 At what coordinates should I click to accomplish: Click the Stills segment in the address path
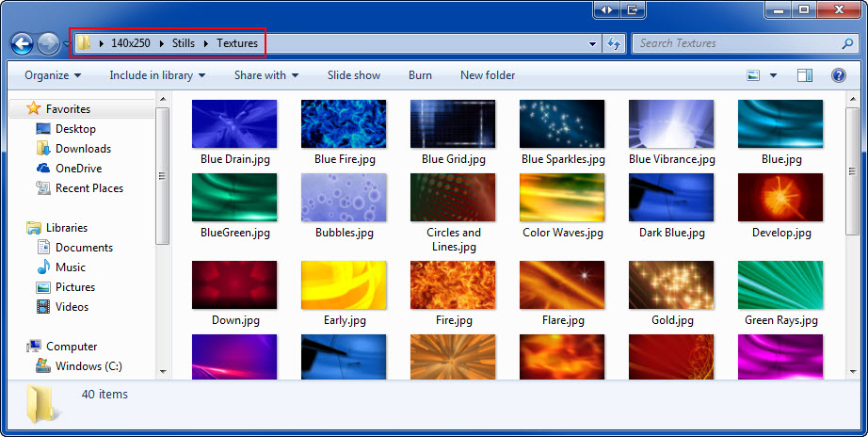(x=184, y=43)
